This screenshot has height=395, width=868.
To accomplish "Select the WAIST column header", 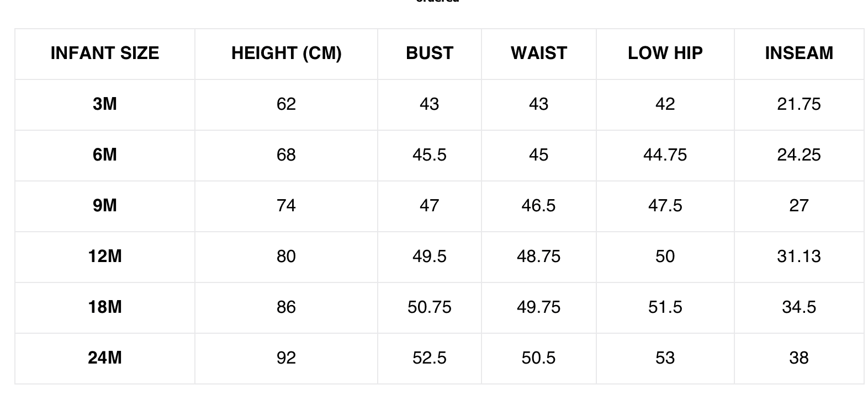I will click(x=538, y=54).
